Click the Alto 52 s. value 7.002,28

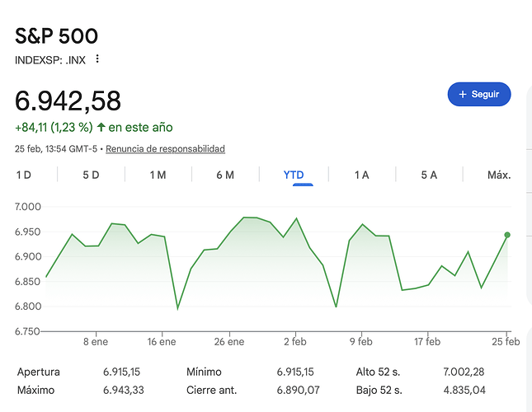(466, 372)
